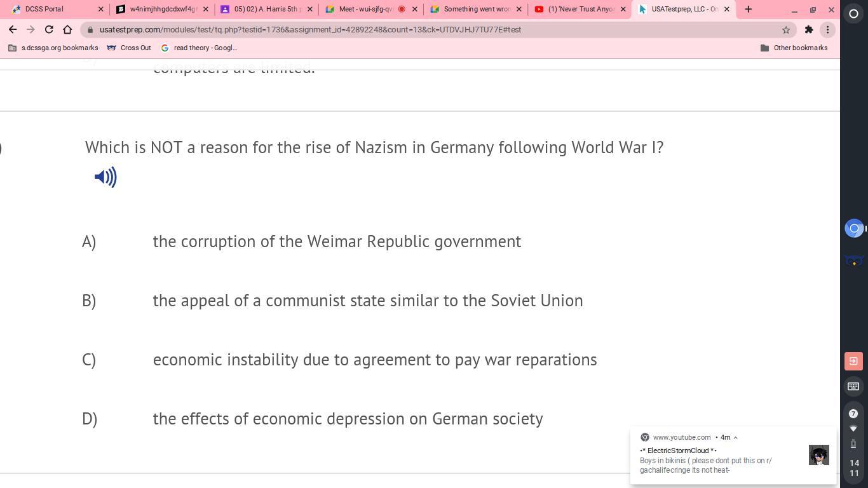Open the ElectricStormCloud YouTube notification
This screenshot has height=488, width=868.
pos(733,456)
